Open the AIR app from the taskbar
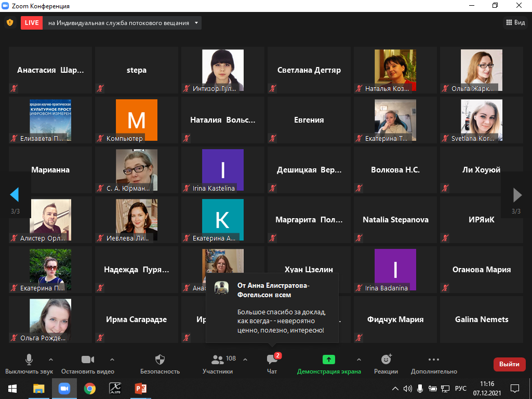Screen dimensions: 532x399 (x=115, y=389)
